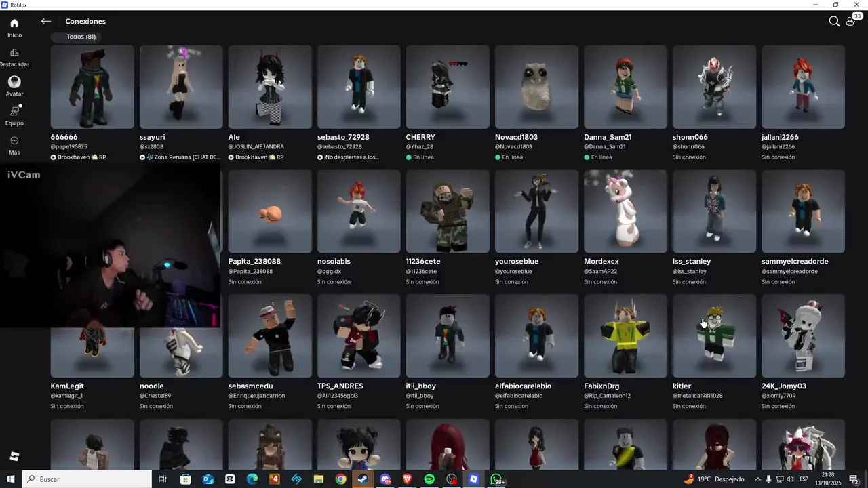Screen dimensions: 868x488
Task: Click sebasto_72928's ¡No despiertes a los... game
Action: click(348, 157)
